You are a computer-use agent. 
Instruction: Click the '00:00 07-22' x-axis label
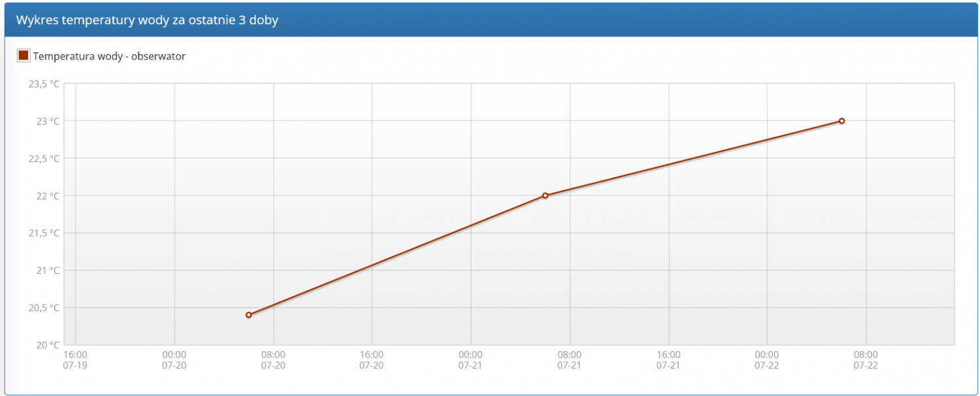click(767, 360)
